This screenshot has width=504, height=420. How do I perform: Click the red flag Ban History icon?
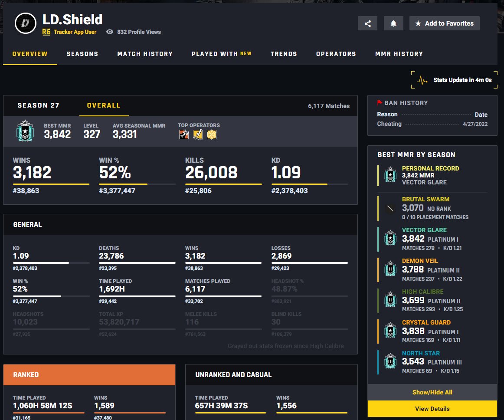[x=380, y=102]
